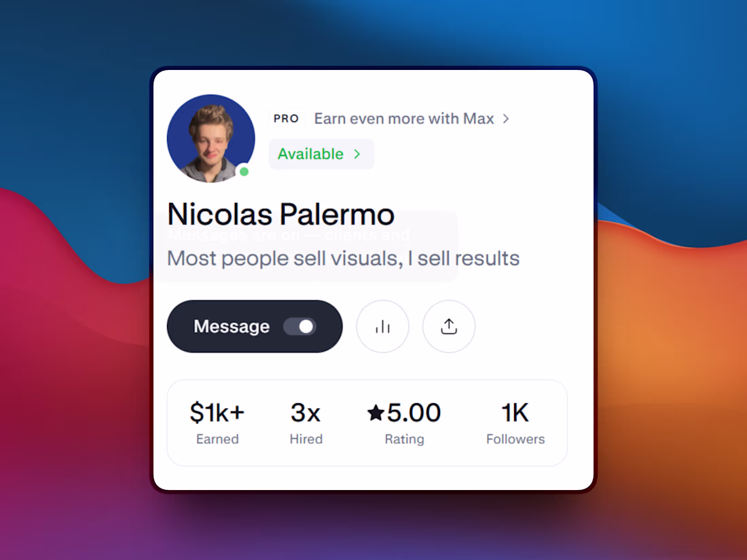Open the arrow after 'Earn even more with Max'
The height and width of the screenshot is (560, 747).
(506, 119)
